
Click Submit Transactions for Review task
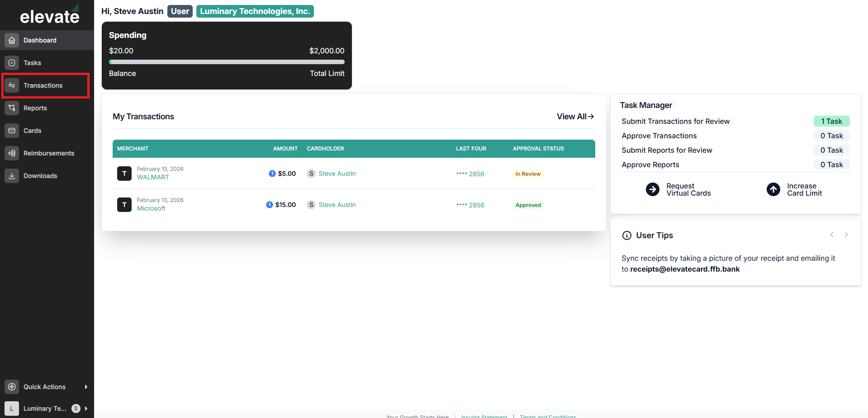(x=675, y=121)
